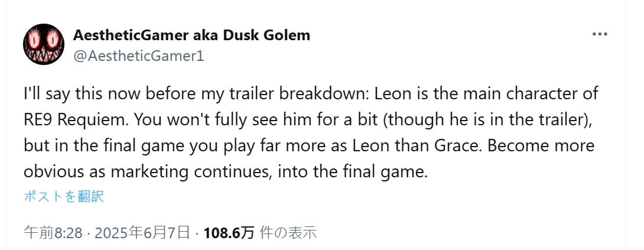Screen dimensions: 644x250
Task: Click the @AestheticGamer1 handle
Action: tap(138, 56)
